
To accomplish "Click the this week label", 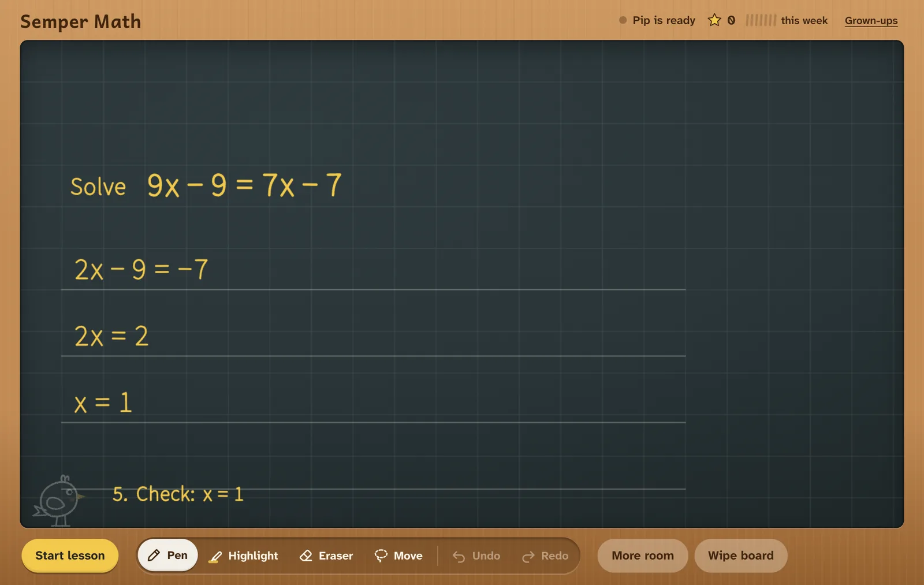I will tap(804, 21).
